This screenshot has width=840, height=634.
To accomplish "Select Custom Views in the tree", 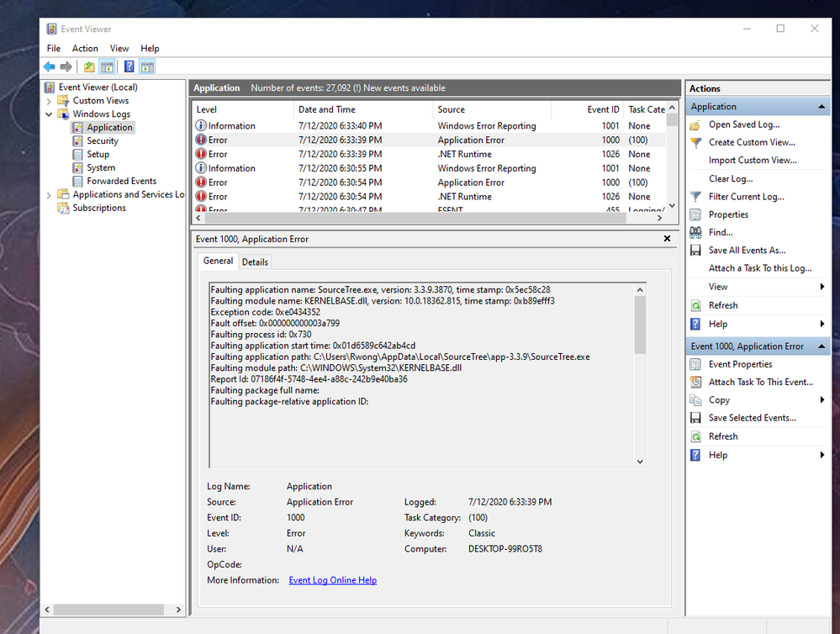I will [x=101, y=100].
